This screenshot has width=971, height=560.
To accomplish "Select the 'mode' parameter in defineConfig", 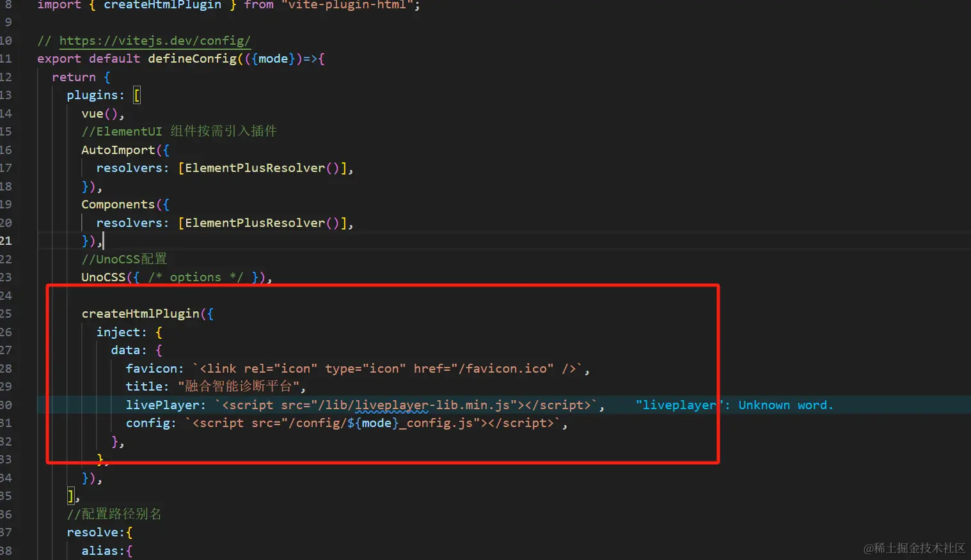I will point(273,59).
